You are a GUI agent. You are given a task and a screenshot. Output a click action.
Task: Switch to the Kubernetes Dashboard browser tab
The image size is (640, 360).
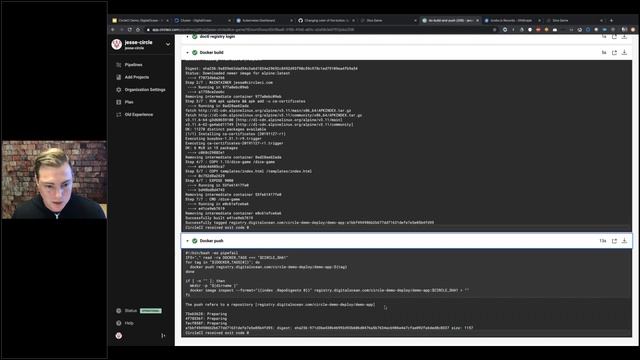pyautogui.click(x=264, y=20)
